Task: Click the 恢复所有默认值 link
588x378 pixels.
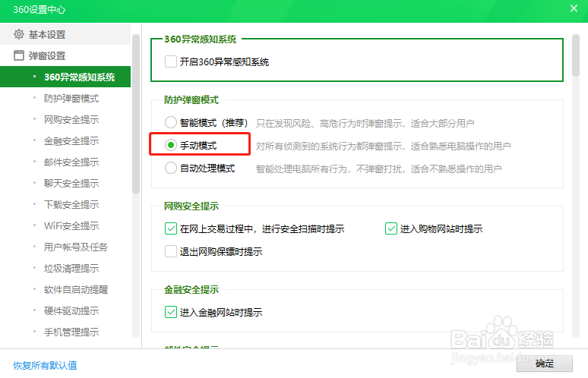Action: click(45, 365)
